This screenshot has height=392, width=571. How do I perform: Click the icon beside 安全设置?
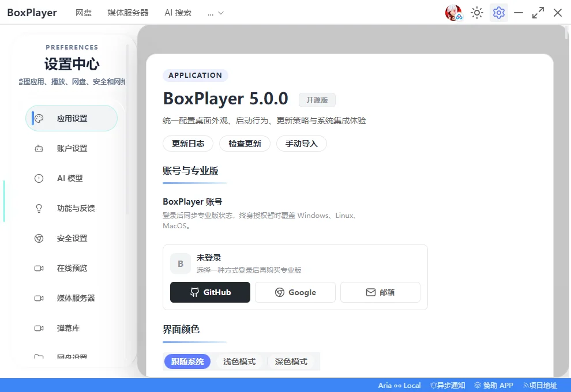[x=39, y=239]
